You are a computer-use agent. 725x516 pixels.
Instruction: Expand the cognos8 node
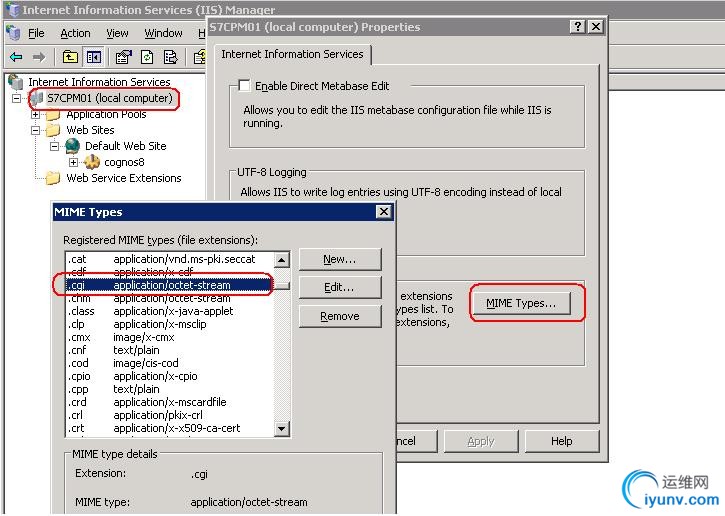73,162
